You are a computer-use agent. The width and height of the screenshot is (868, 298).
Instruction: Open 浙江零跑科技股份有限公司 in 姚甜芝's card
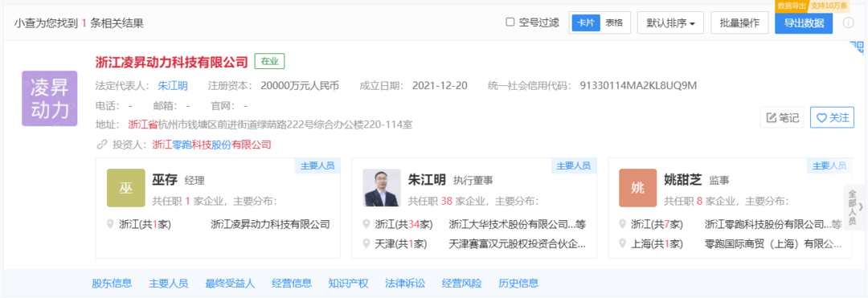pos(773,224)
